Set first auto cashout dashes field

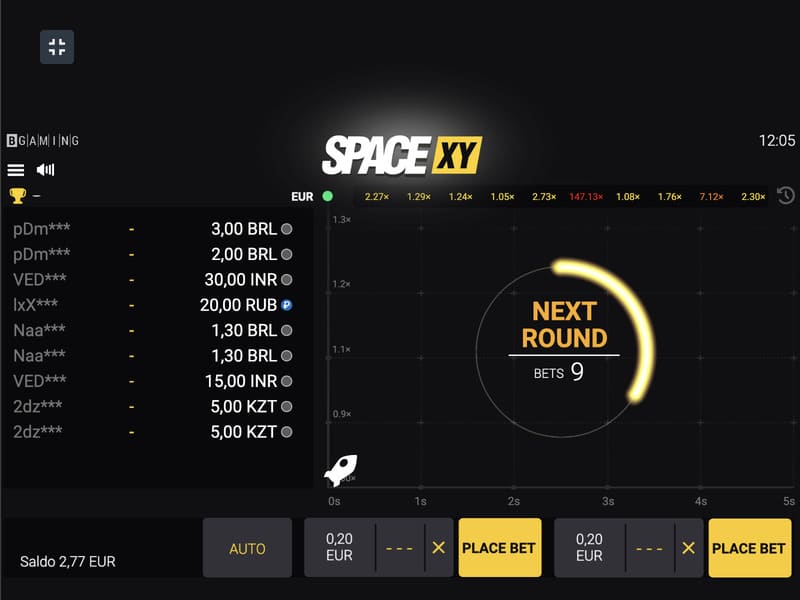tap(399, 548)
